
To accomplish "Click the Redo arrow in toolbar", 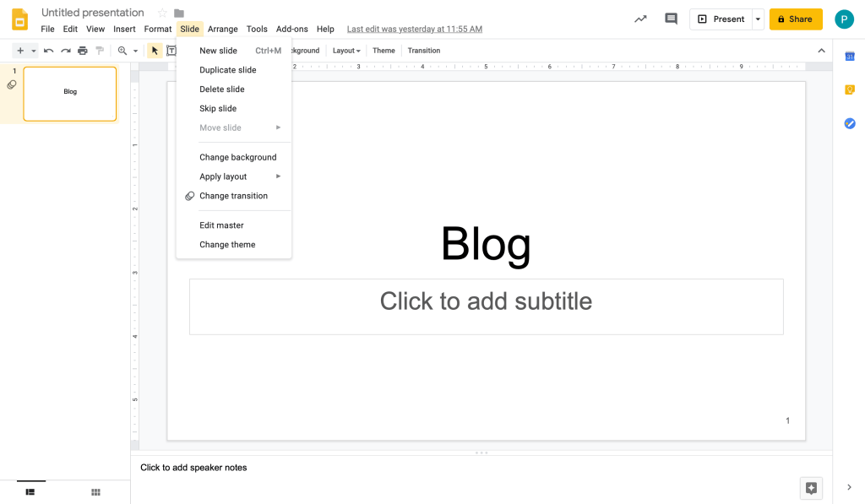I will [x=66, y=51].
